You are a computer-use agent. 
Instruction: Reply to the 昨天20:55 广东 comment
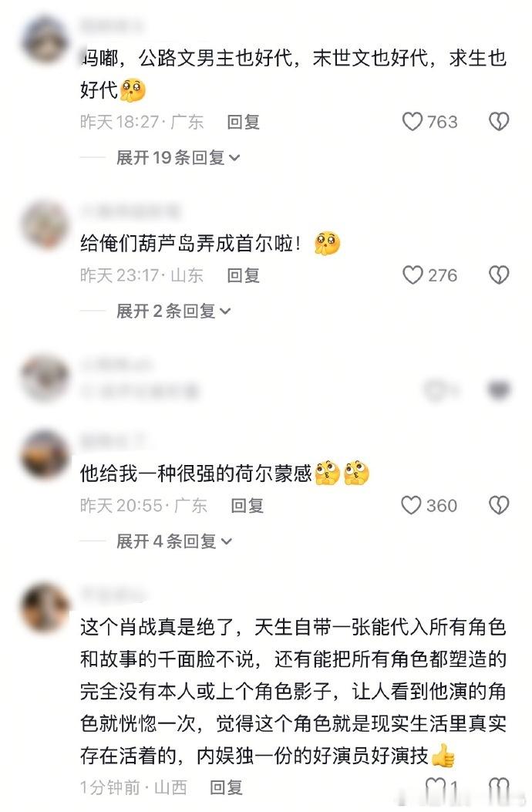[x=247, y=505]
